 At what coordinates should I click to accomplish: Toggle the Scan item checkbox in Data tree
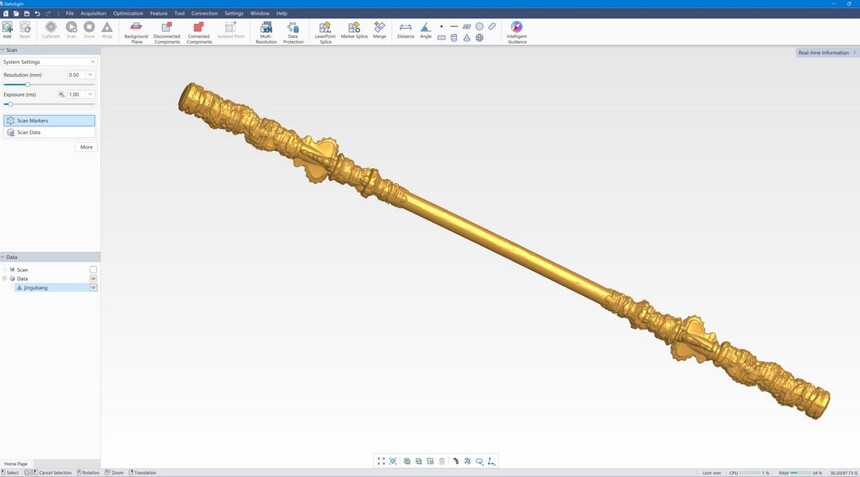(93, 269)
